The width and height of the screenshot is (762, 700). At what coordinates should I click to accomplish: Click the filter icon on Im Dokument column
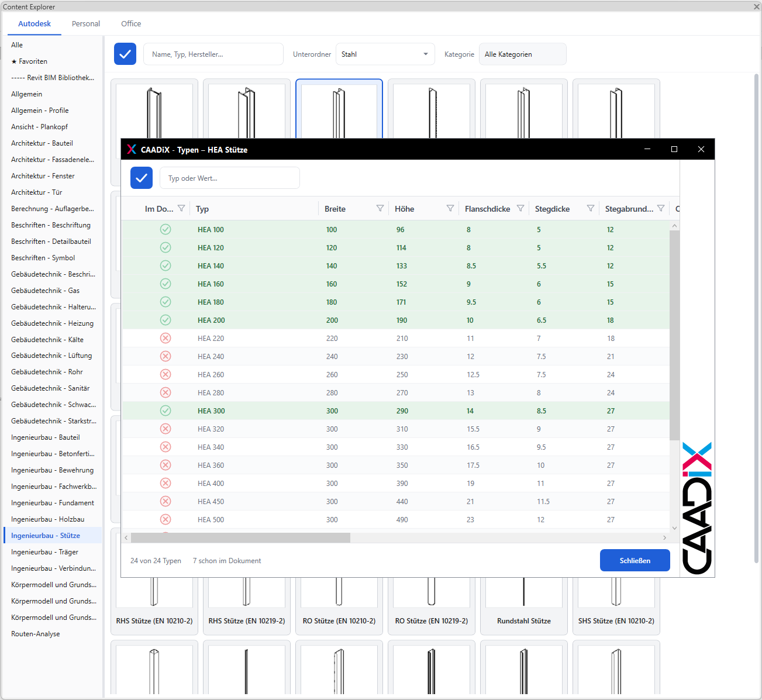[181, 209]
